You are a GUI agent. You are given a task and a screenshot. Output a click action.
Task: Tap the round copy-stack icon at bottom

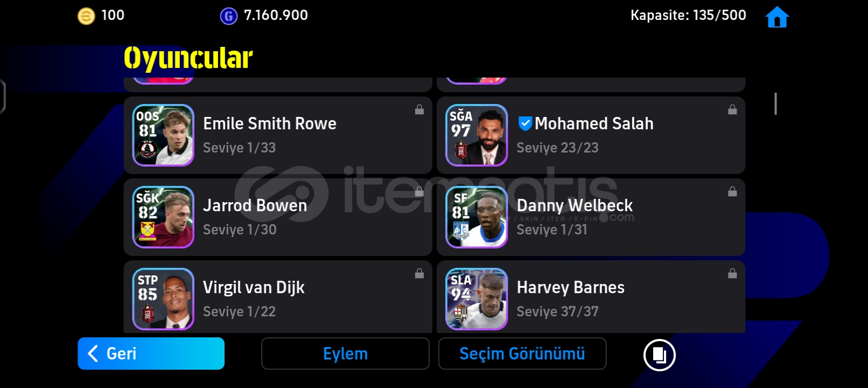coord(659,355)
